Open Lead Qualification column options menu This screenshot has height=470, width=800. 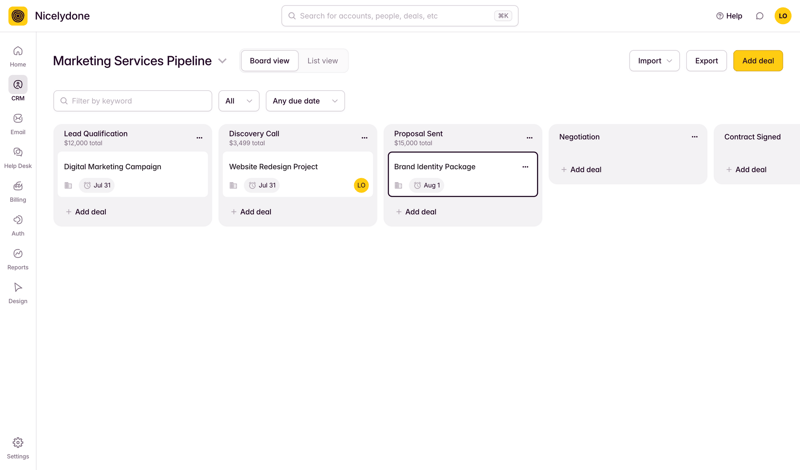tap(199, 138)
